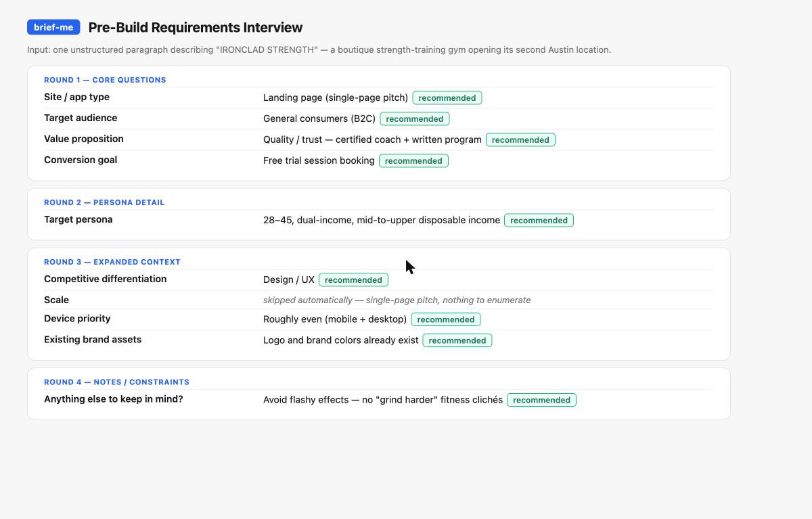Click the ROUND 1 — CORE QUESTIONS header

coord(105,80)
